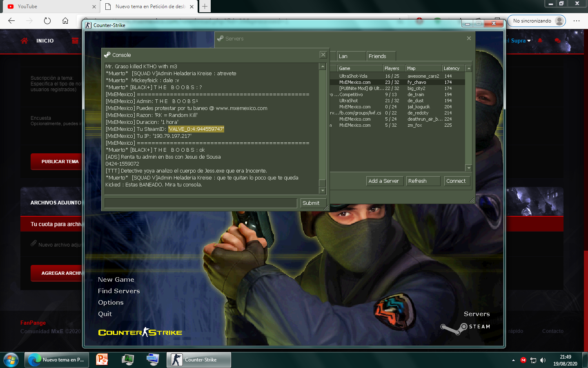The width and height of the screenshot is (588, 368).
Task: Sort servers by the Players column header
Action: pyautogui.click(x=394, y=68)
